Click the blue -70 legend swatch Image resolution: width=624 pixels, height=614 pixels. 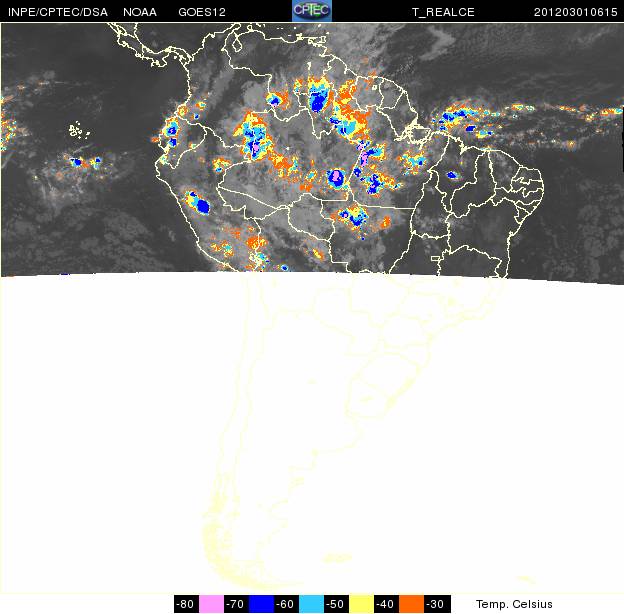[x=261, y=604]
